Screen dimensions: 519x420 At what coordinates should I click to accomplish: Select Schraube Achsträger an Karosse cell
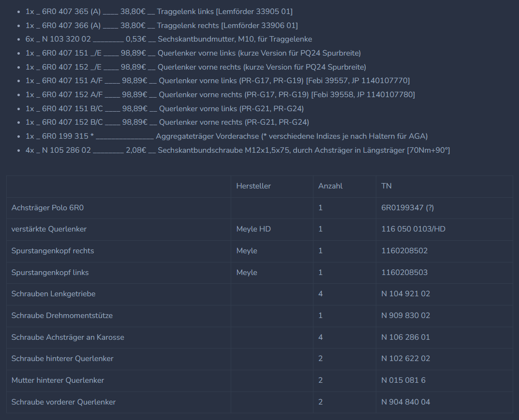coord(68,337)
